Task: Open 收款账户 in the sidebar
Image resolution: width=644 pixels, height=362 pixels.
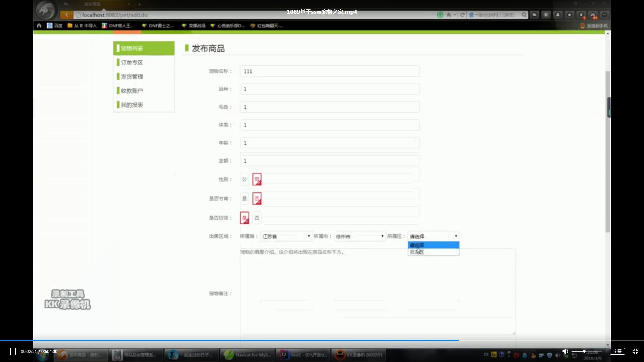Action: (x=144, y=90)
